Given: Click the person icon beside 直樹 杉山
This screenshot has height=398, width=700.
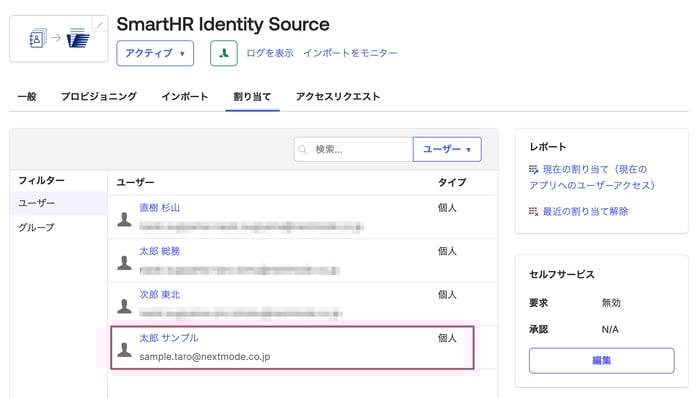Looking at the screenshot, I should [125, 219].
